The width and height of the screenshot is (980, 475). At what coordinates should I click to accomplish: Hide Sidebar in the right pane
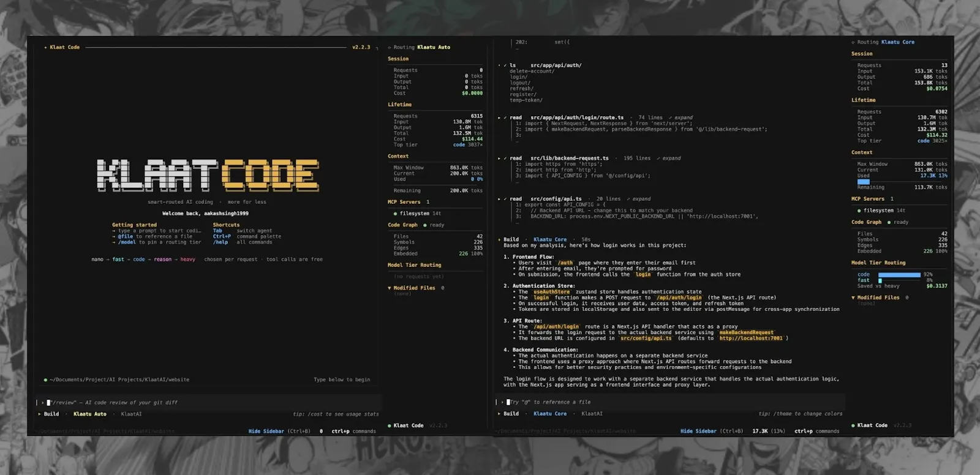698,432
